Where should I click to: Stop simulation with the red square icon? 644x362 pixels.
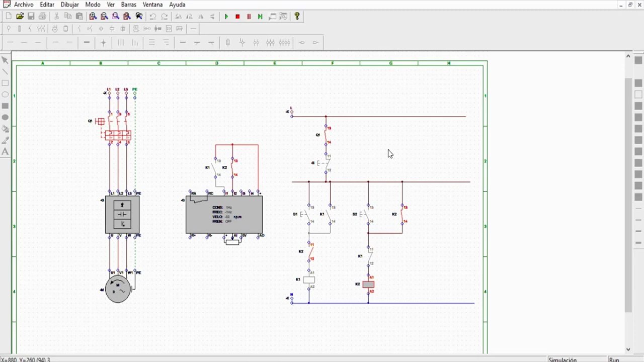(237, 17)
